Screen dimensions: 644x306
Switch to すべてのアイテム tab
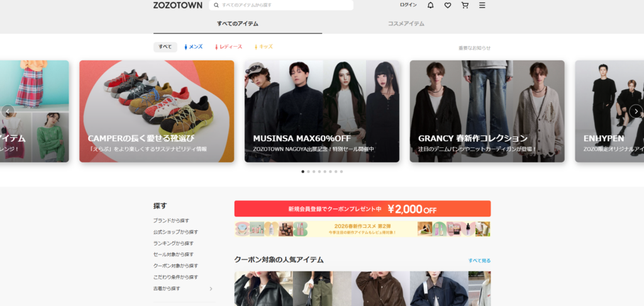pyautogui.click(x=238, y=24)
